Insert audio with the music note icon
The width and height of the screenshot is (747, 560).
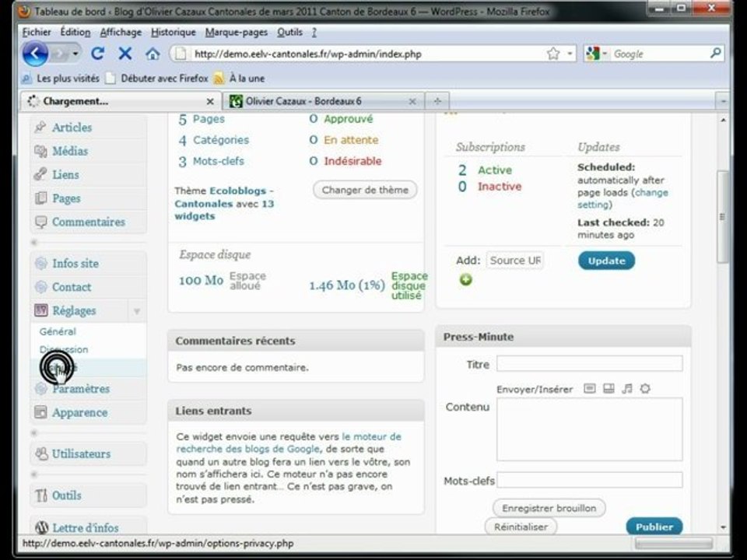point(627,389)
